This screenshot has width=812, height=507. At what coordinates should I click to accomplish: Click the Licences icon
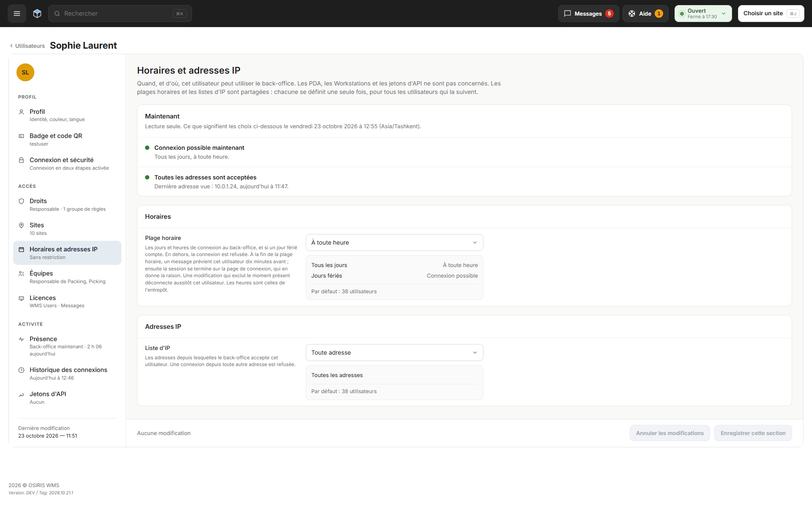21,298
